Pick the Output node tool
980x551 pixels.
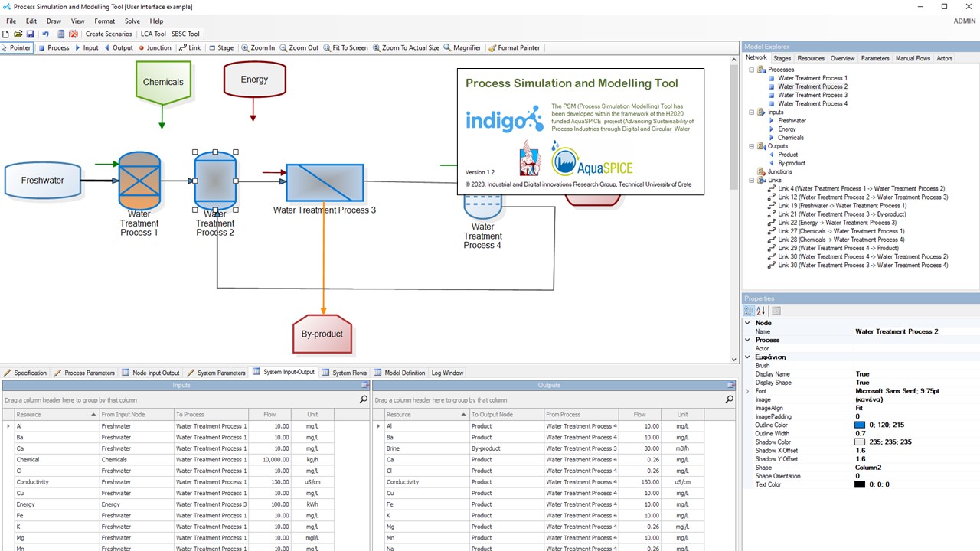click(119, 47)
